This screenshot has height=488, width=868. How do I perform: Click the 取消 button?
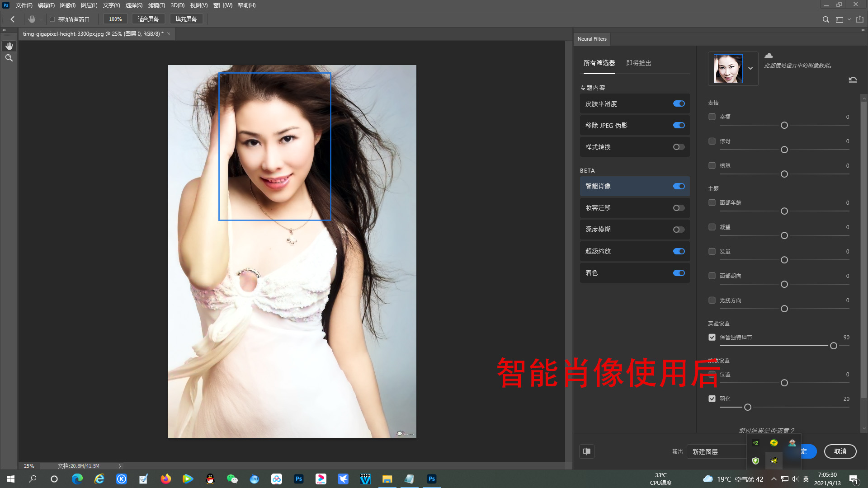click(x=840, y=451)
